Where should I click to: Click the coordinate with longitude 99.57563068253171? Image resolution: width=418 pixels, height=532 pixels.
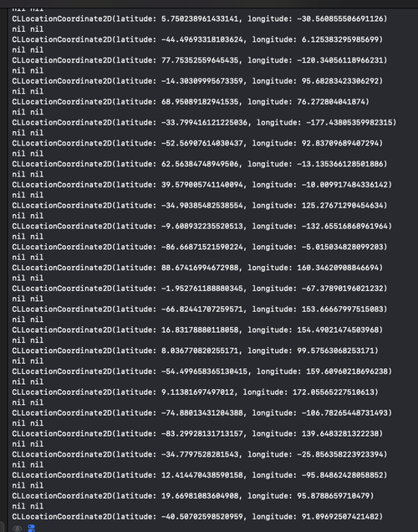click(195, 350)
